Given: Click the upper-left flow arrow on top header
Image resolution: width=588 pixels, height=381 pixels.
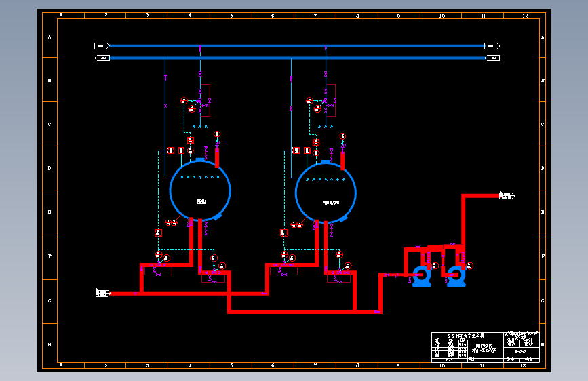Looking at the screenshot, I should (102, 46).
